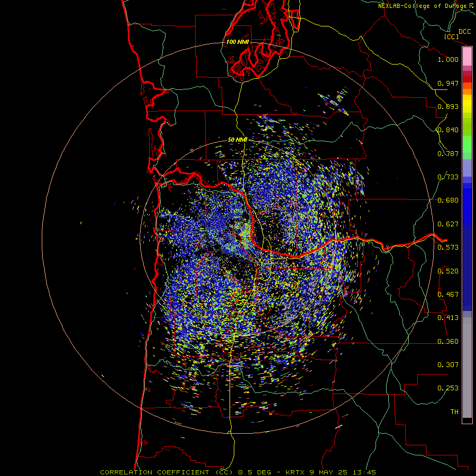Click the 0.573 scale value
The height and width of the screenshot is (476, 476).
pyautogui.click(x=448, y=248)
